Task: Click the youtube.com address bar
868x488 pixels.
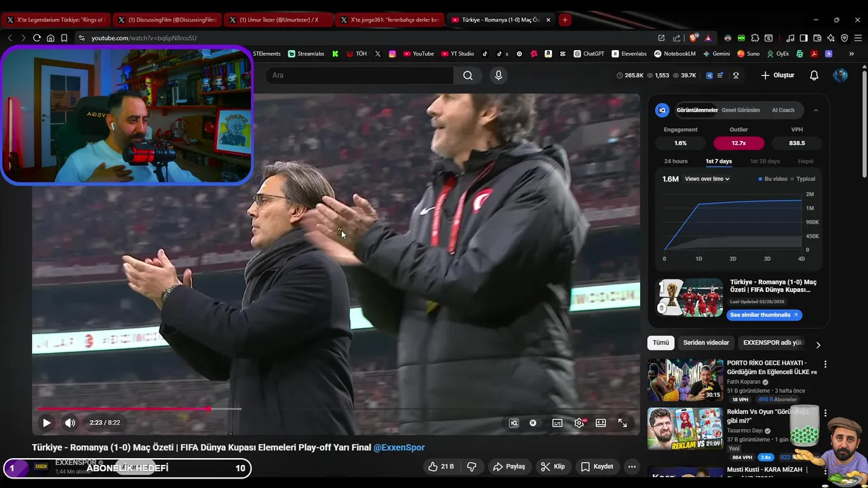Action: tap(366, 38)
